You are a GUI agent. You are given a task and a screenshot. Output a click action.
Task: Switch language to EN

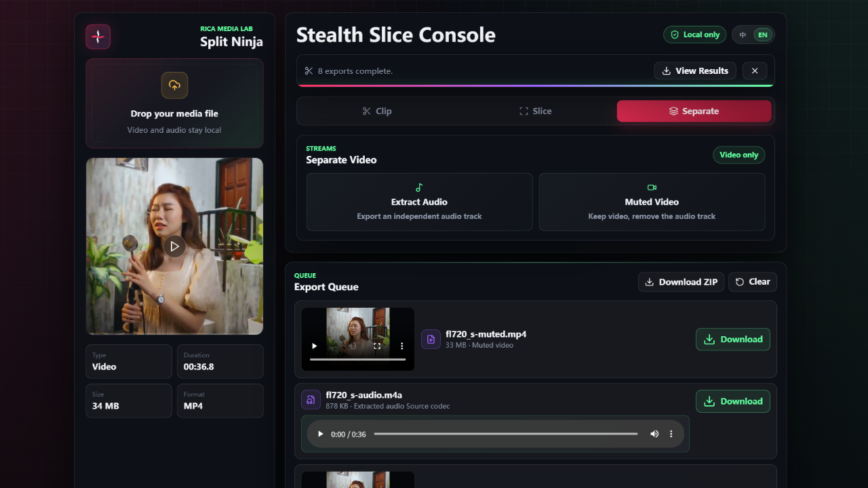point(763,35)
